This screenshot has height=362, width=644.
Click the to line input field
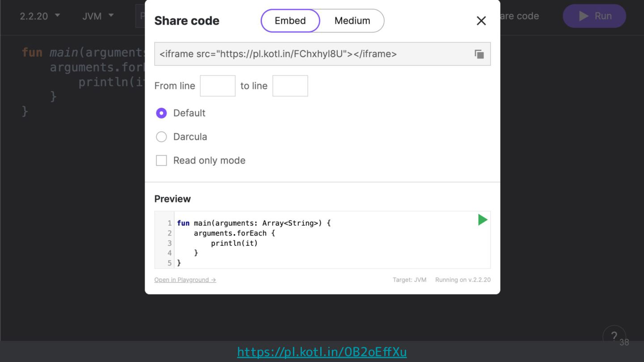[290, 86]
